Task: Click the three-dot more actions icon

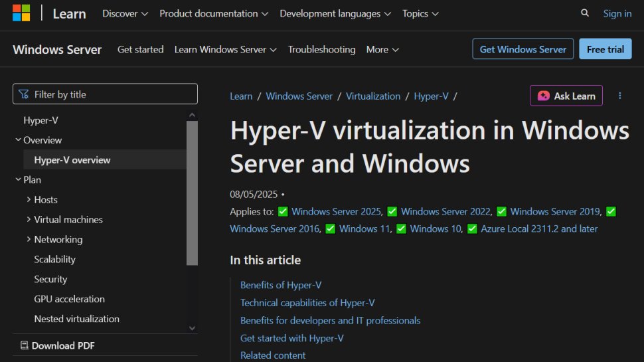Action: pyautogui.click(x=620, y=96)
